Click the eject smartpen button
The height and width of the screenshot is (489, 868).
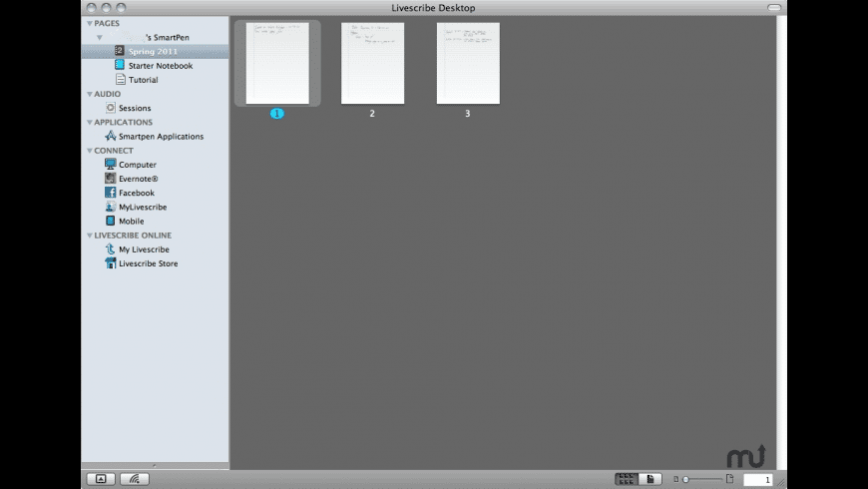coord(101,479)
